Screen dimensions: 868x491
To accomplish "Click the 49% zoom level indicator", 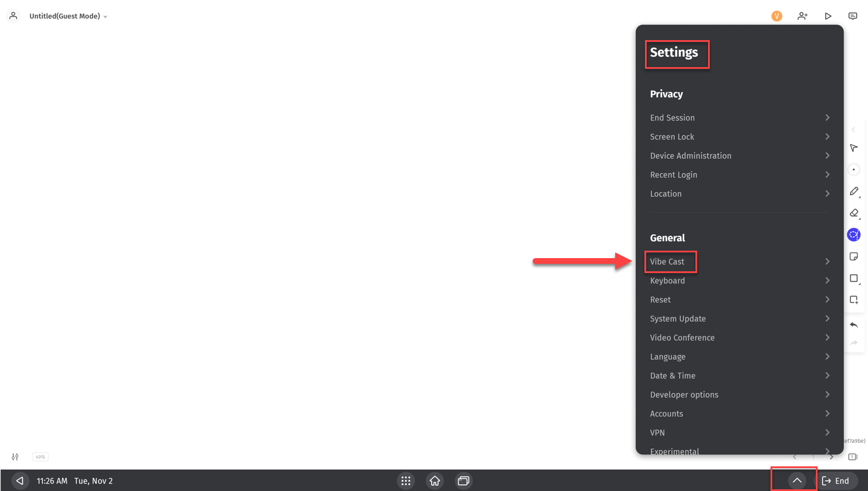I will click(40, 457).
